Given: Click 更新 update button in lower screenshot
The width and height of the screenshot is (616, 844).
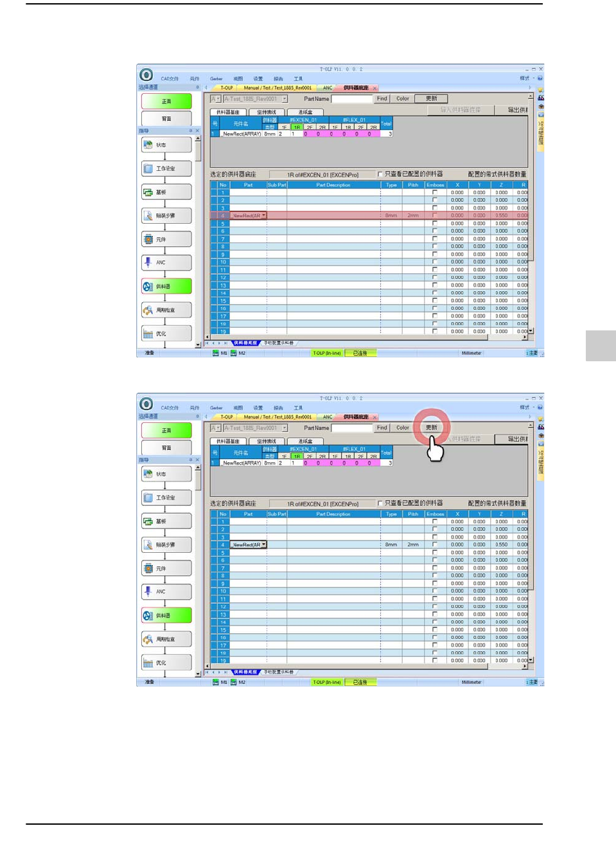Looking at the screenshot, I should (432, 427).
